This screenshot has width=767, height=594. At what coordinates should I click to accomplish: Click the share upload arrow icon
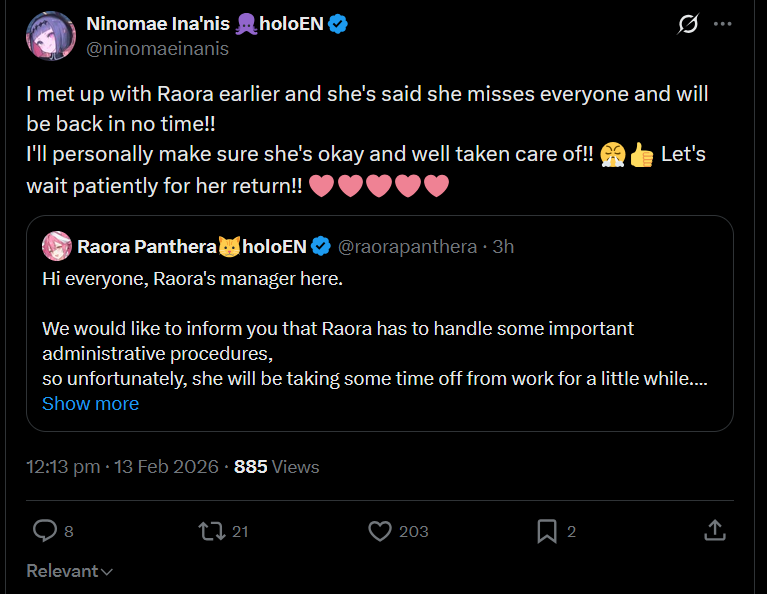715,530
